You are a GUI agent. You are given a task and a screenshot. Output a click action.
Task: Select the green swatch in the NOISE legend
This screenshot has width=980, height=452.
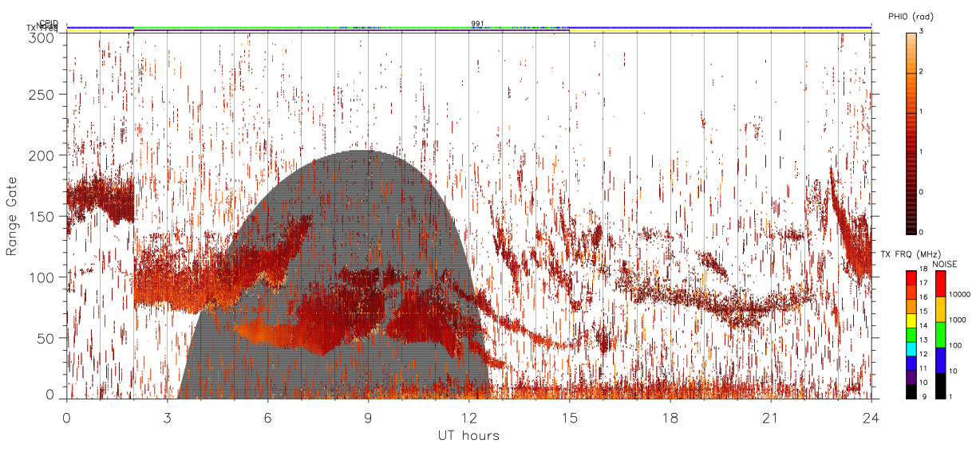pos(939,335)
